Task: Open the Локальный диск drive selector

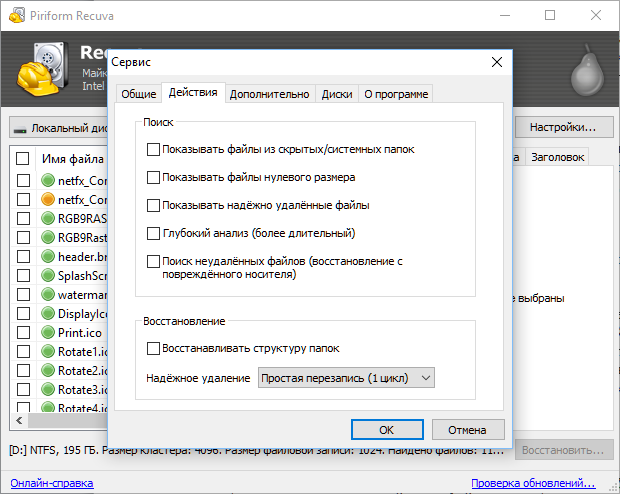Action: 59,128
